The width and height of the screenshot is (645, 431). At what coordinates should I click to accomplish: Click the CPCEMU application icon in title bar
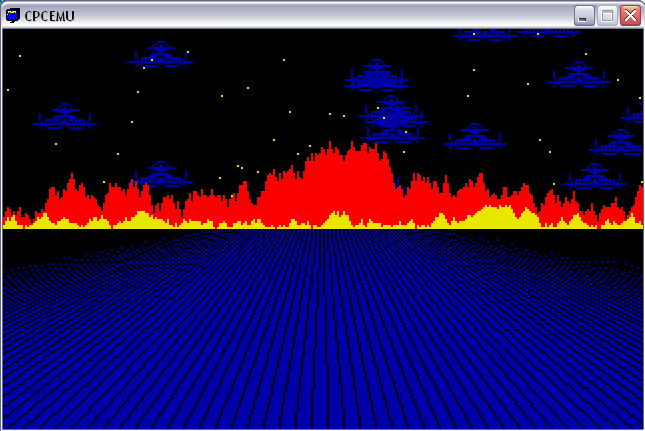pyautogui.click(x=13, y=16)
